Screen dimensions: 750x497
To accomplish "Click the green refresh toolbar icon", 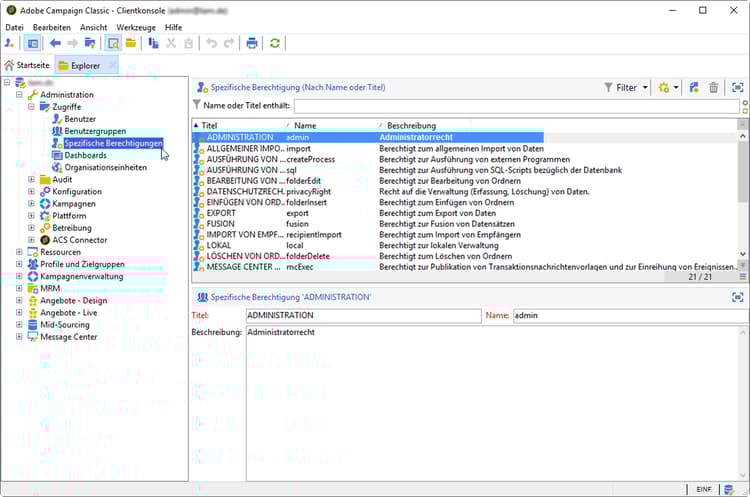I will point(275,44).
